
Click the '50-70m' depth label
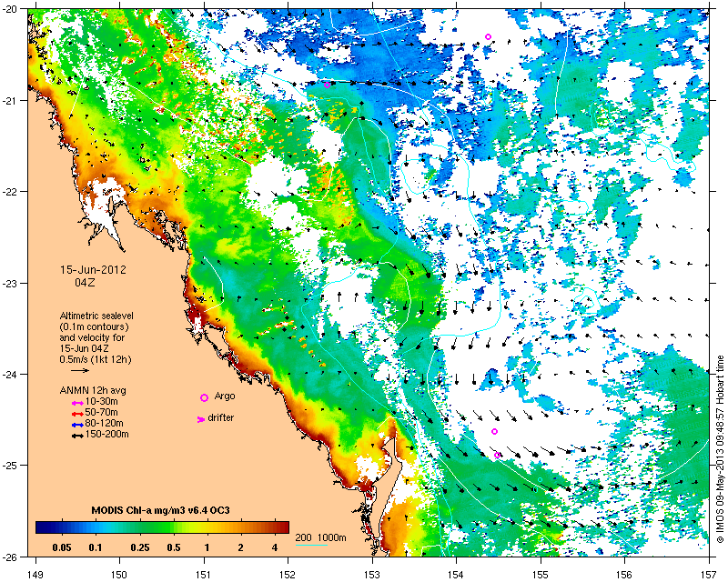tap(102, 412)
